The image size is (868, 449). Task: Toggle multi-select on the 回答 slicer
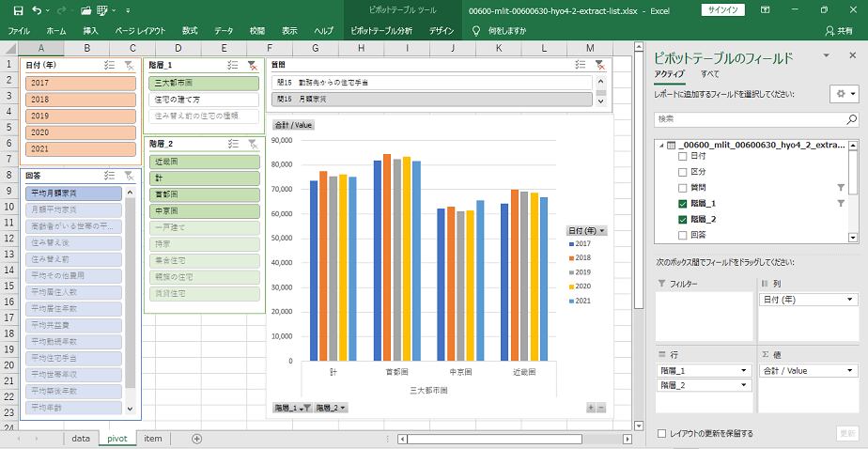[x=109, y=176]
